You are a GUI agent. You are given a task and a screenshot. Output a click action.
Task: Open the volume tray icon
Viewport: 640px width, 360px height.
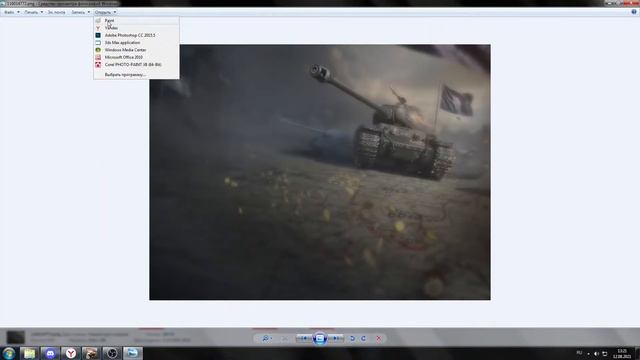point(596,353)
